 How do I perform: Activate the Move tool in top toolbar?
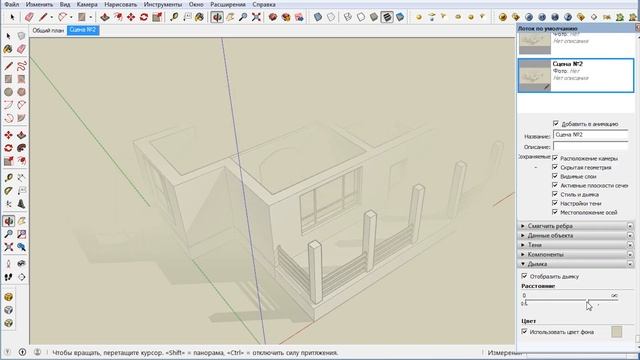(x=131, y=17)
